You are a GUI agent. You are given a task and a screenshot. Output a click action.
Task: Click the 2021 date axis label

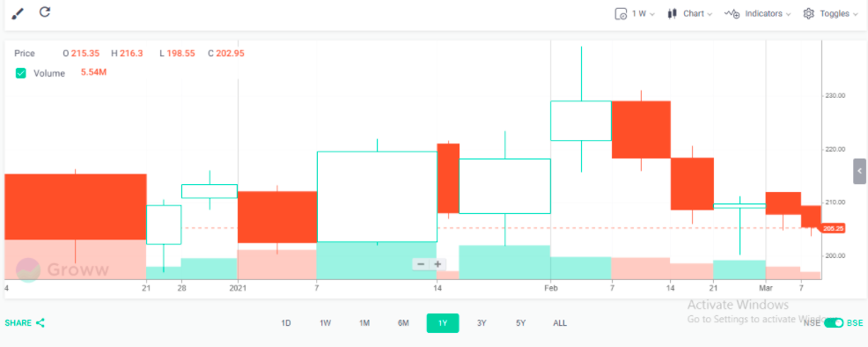238,288
